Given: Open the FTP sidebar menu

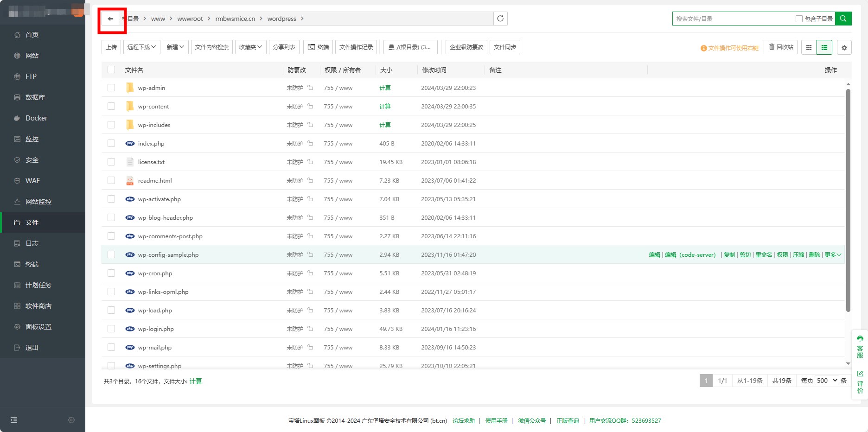Looking at the screenshot, I should click(x=43, y=76).
